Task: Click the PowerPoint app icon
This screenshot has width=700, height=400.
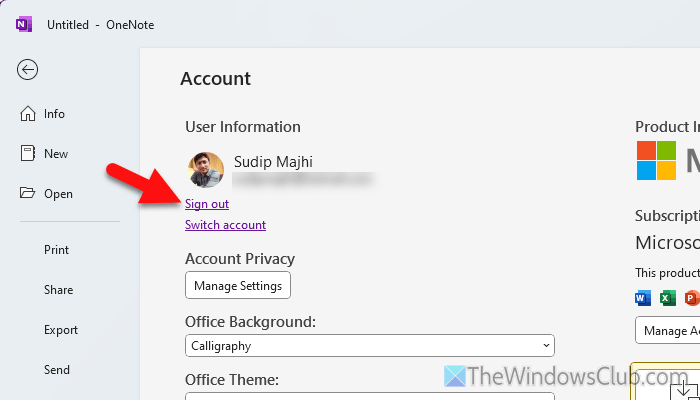Action: [691, 298]
